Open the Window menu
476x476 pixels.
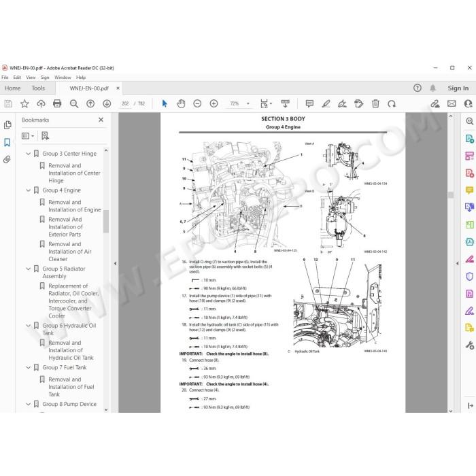pyautogui.click(x=63, y=78)
